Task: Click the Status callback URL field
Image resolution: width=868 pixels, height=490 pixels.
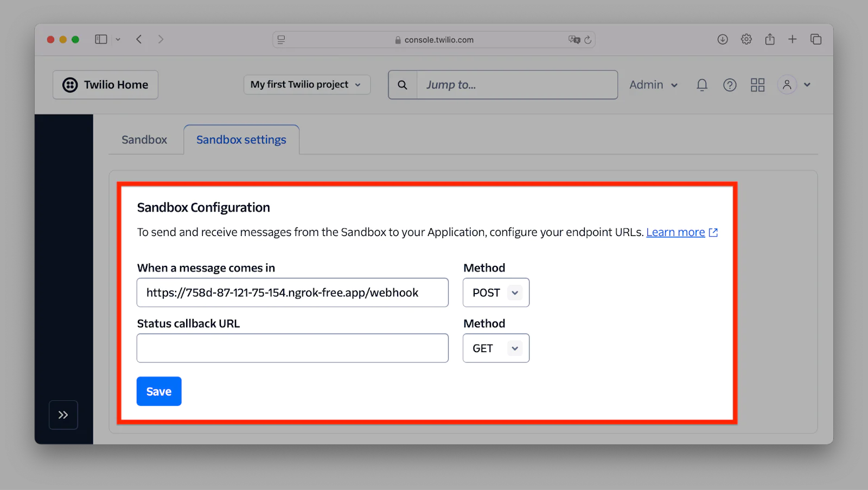Action: pos(292,348)
